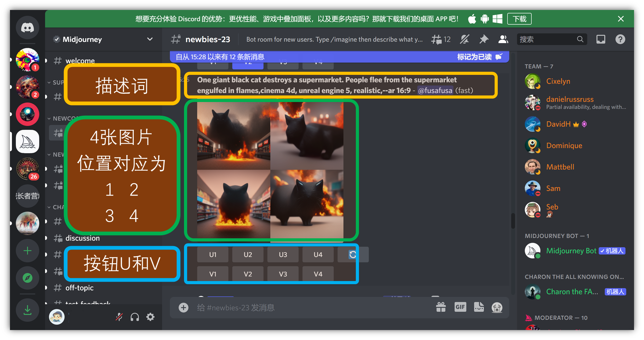This screenshot has height=340, width=644.
Task: Toggle channel notification mute bell
Action: 464,39
